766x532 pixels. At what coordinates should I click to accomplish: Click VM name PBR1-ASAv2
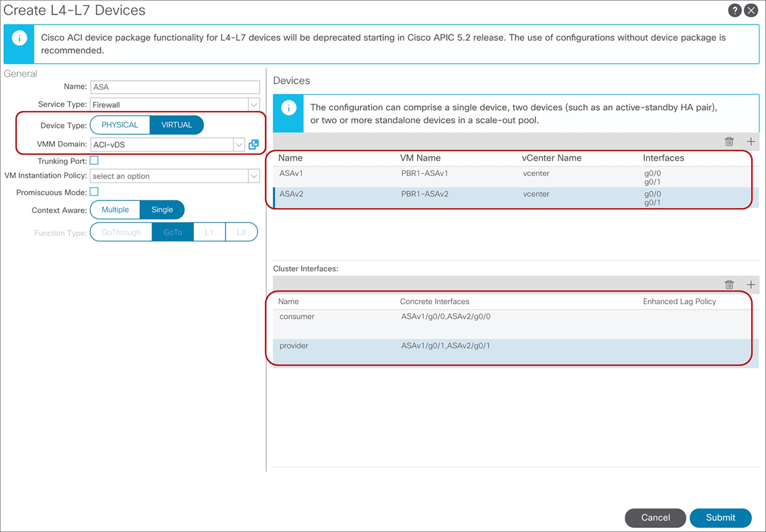(425, 194)
